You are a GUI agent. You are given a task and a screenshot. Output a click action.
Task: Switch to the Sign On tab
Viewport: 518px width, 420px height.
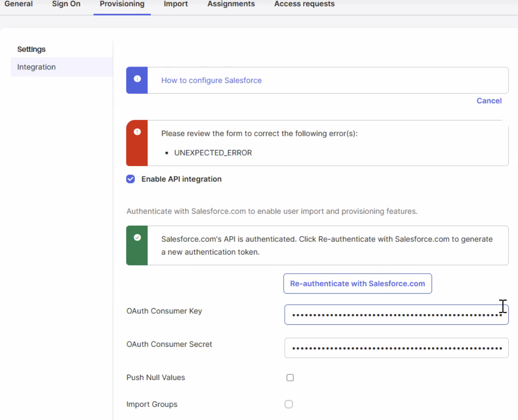[x=66, y=4]
